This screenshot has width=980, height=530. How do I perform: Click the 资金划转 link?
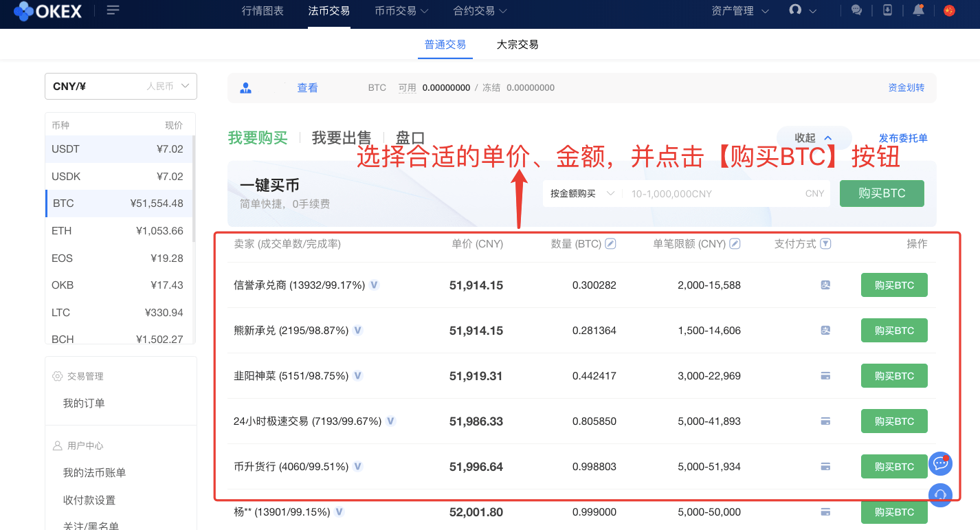[x=906, y=88]
